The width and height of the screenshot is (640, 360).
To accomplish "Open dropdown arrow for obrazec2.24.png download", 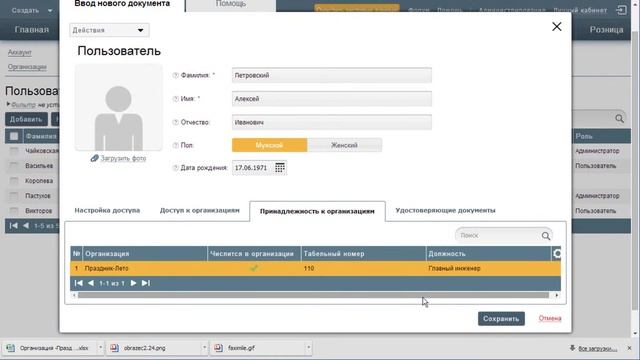I will pyautogui.click(x=204, y=348).
